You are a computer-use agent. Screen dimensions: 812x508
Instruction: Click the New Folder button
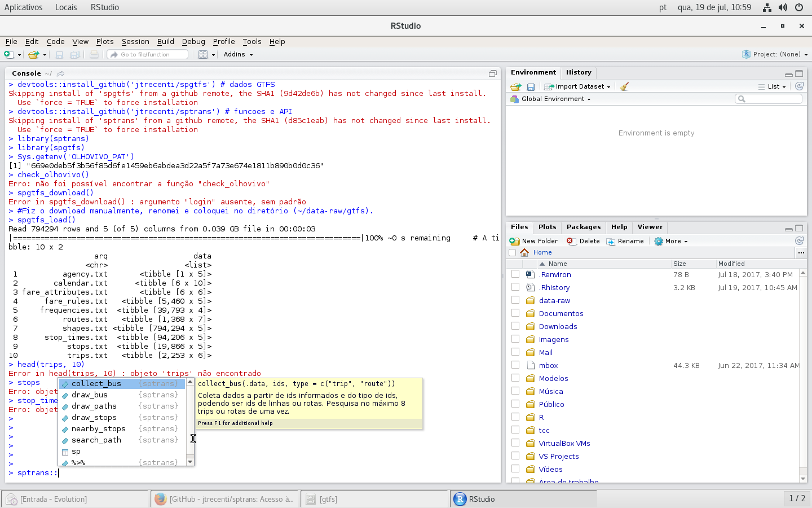[x=533, y=241]
